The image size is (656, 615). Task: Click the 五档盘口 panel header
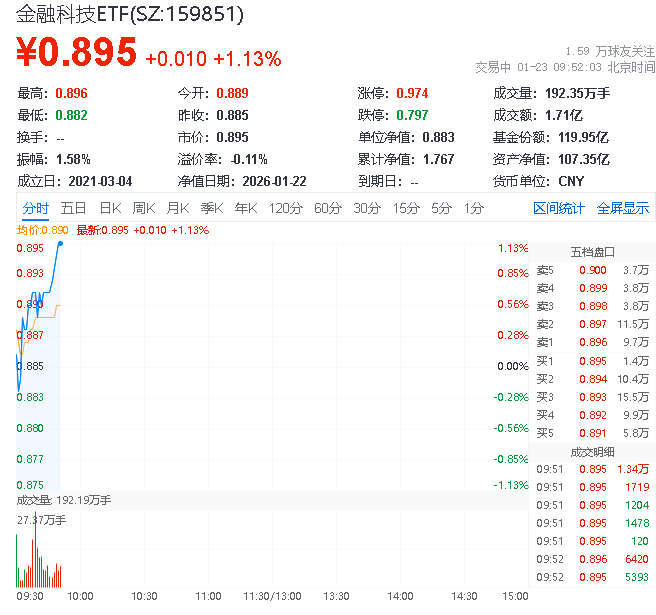click(x=592, y=251)
